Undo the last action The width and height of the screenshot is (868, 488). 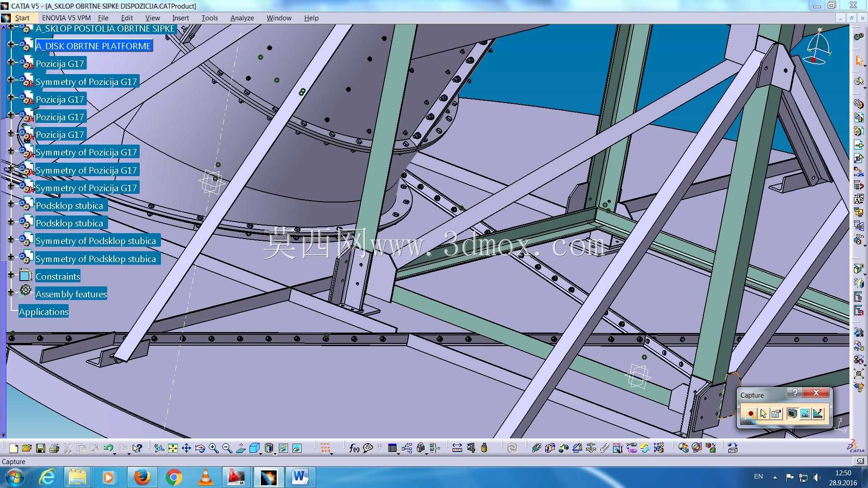[108, 448]
